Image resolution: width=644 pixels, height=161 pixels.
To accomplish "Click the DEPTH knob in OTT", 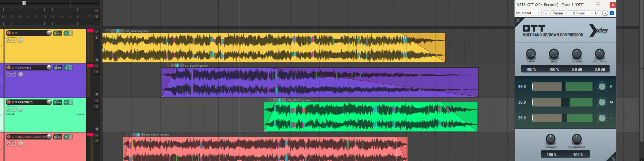I will pos(531,53).
